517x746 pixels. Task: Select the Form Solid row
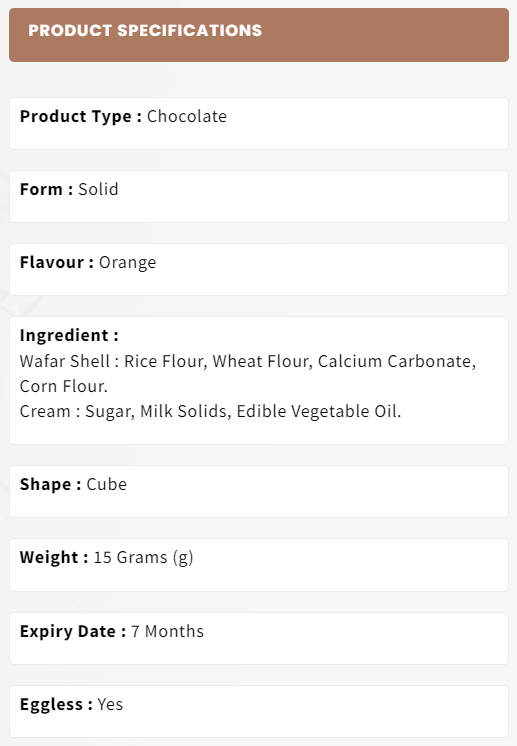coord(259,196)
